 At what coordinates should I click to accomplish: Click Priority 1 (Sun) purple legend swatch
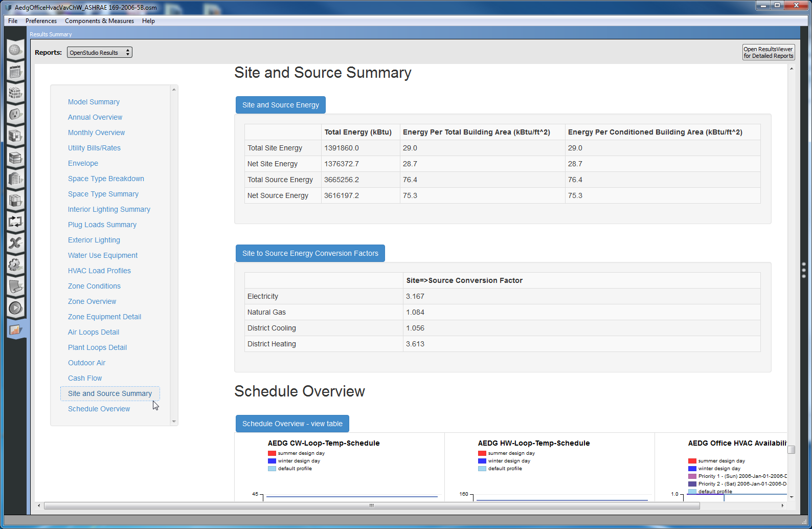tap(692, 476)
